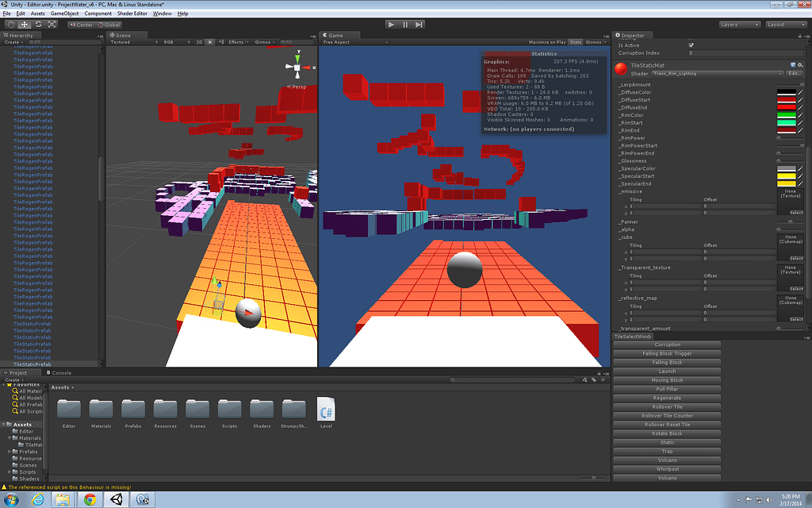Open the Gizmos dropdown in Game view
The height and width of the screenshot is (508, 812).
click(595, 41)
